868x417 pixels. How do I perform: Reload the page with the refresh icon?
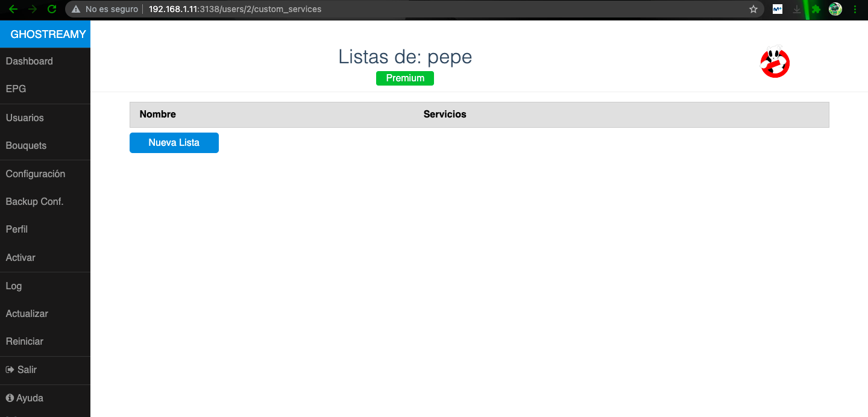click(x=52, y=9)
